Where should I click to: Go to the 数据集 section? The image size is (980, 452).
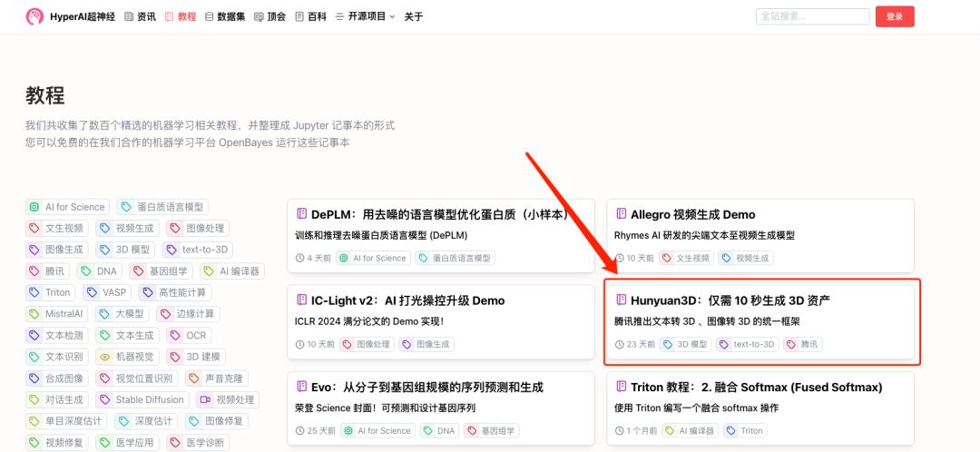pyautogui.click(x=225, y=17)
